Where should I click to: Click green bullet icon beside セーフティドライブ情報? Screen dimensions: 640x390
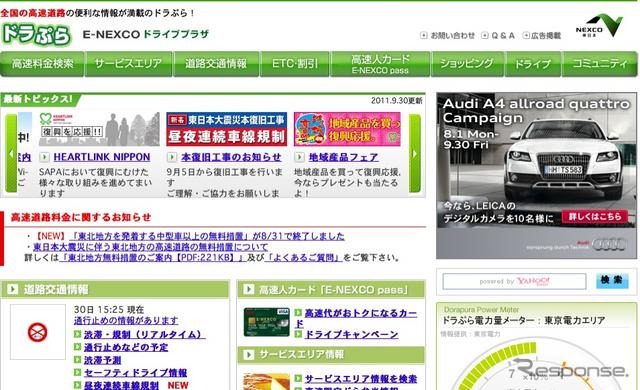click(x=78, y=372)
